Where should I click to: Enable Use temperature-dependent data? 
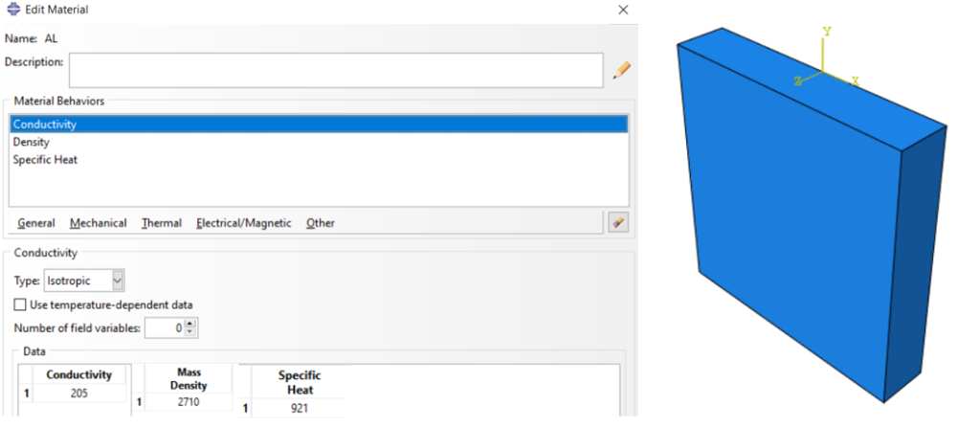[21, 305]
